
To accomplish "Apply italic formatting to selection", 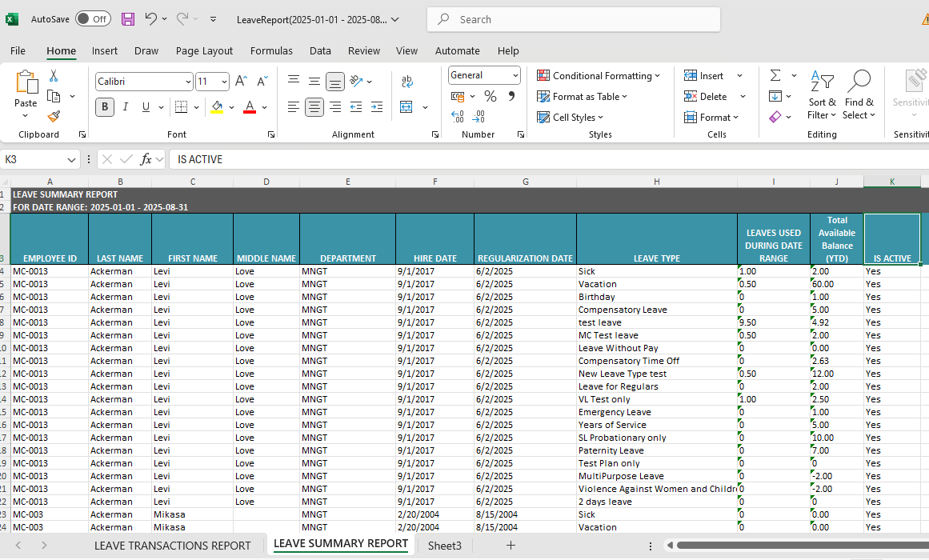I will pyautogui.click(x=126, y=107).
